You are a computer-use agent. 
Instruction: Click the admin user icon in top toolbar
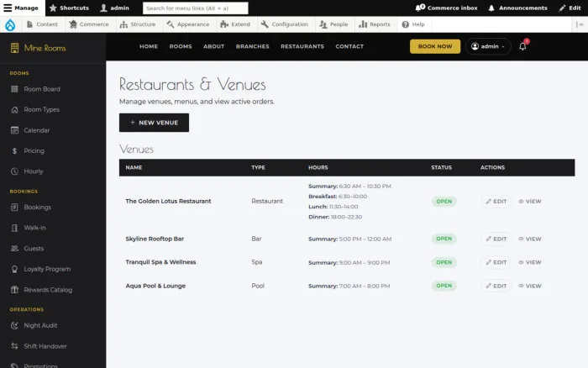point(104,8)
